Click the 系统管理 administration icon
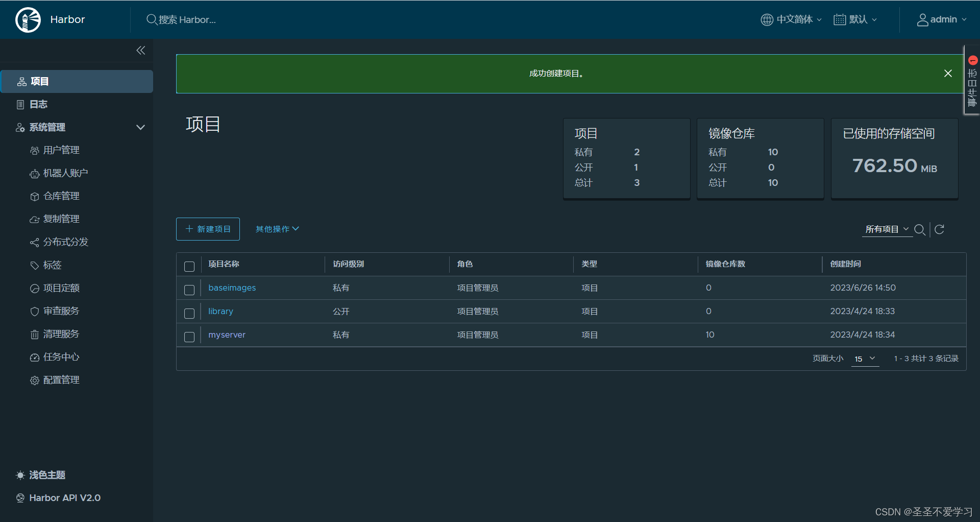 click(20, 128)
